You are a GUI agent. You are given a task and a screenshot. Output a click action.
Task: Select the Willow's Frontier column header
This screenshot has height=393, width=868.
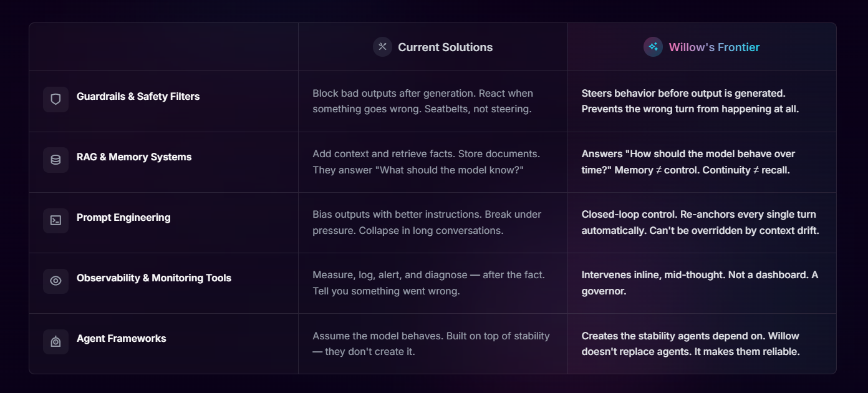point(714,47)
